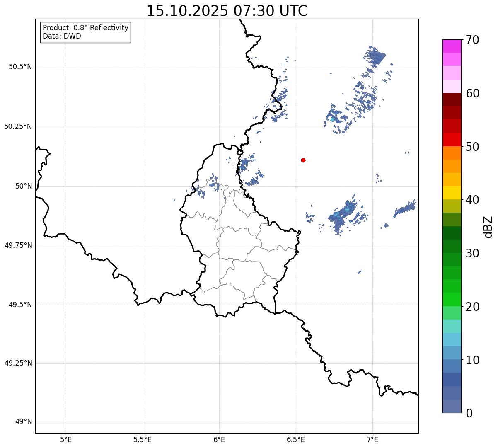Click the 49.75°N latitude label

18,245
